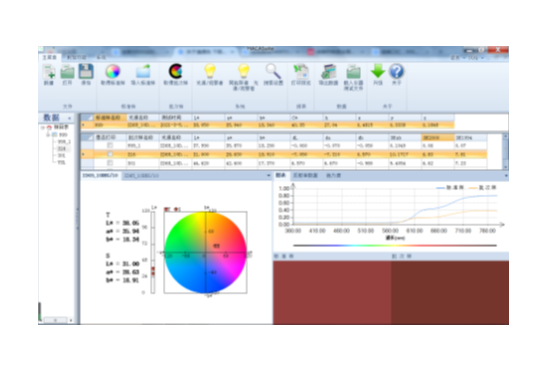This screenshot has height=380, width=540.
Task: Click the select-all corner cell of the batch table
Action: pyautogui.click(x=87, y=138)
